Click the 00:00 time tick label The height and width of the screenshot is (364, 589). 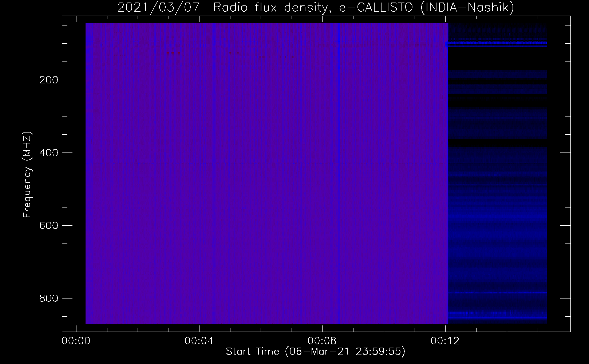(76, 341)
